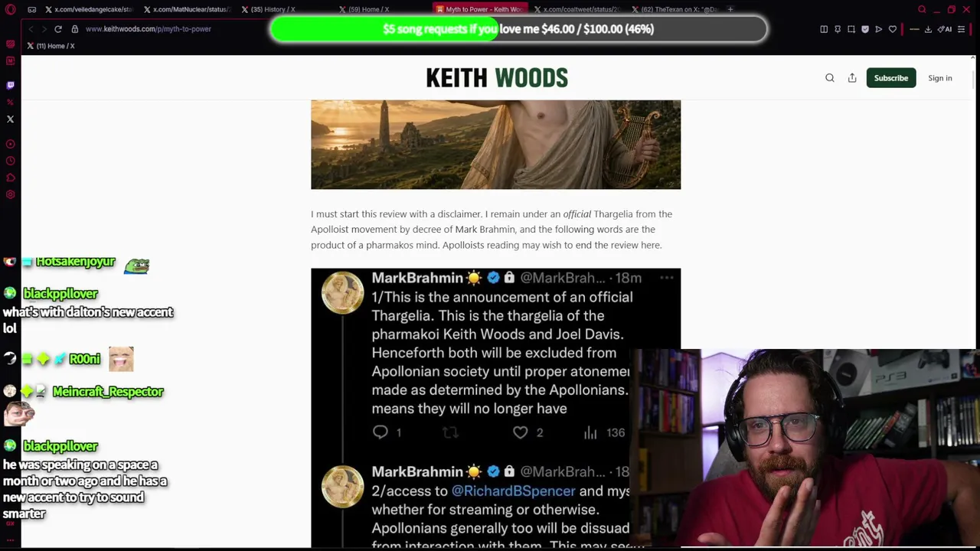Image resolution: width=980 pixels, height=551 pixels.
Task: Open the sidebar player icon
Action: click(10, 144)
